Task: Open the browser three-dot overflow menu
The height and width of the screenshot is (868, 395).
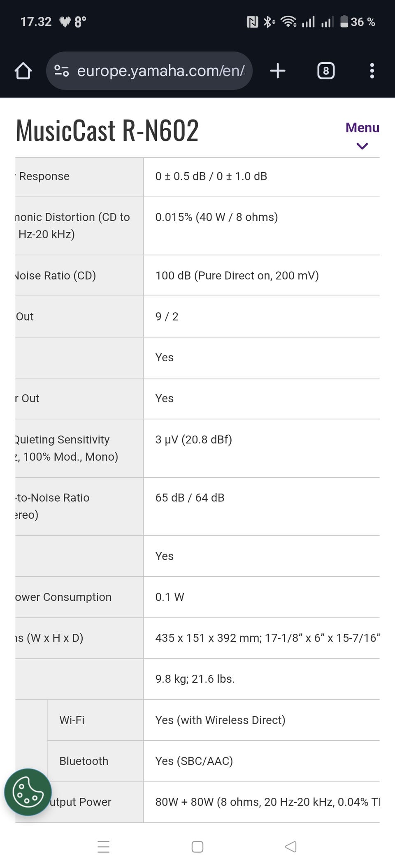Action: coord(372,71)
